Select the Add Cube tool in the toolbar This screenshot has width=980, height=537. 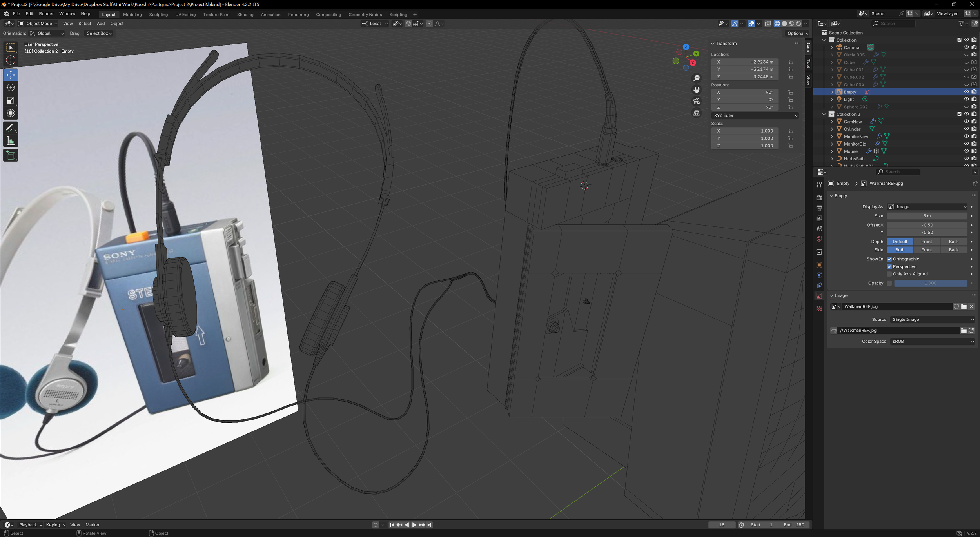pos(10,155)
